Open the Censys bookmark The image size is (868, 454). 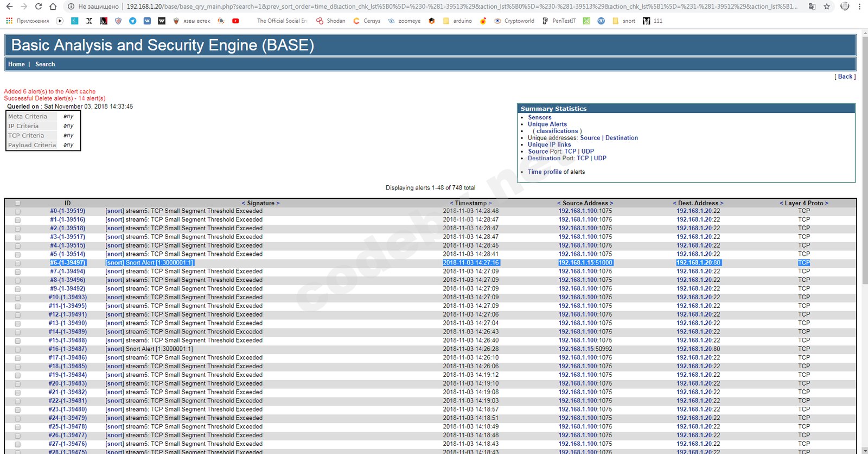(367, 21)
